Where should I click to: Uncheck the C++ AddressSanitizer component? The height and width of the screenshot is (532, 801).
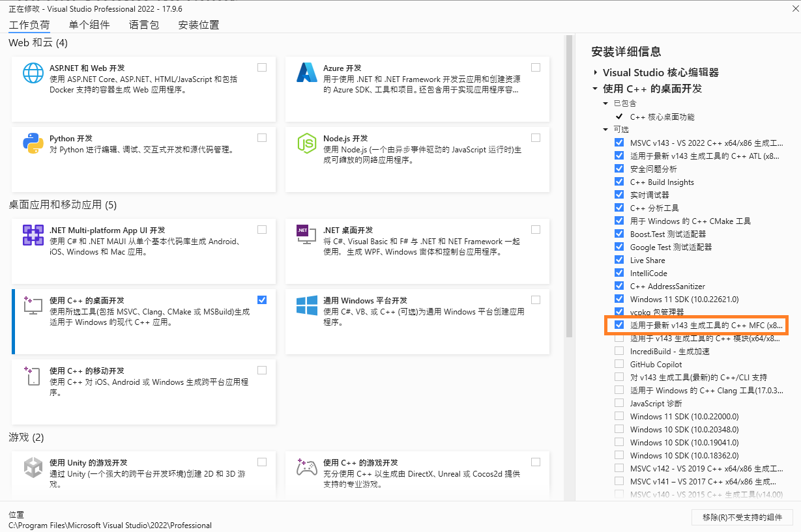pos(619,286)
